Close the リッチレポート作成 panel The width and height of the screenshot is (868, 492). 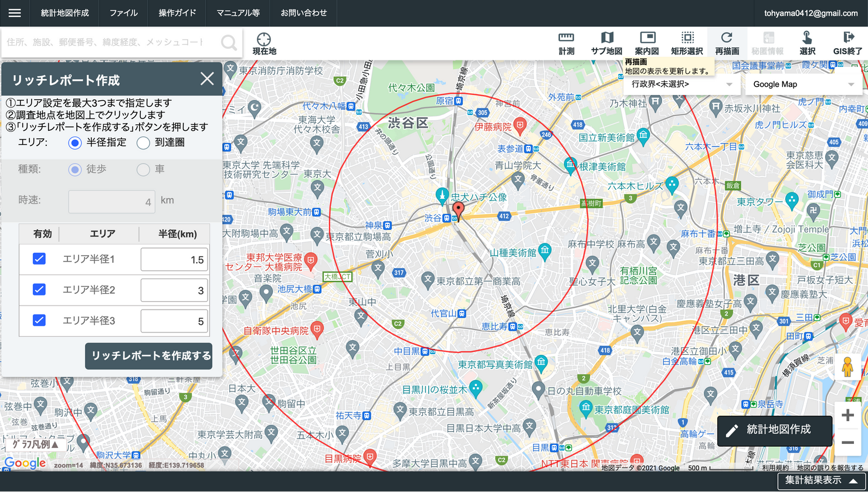pyautogui.click(x=207, y=79)
